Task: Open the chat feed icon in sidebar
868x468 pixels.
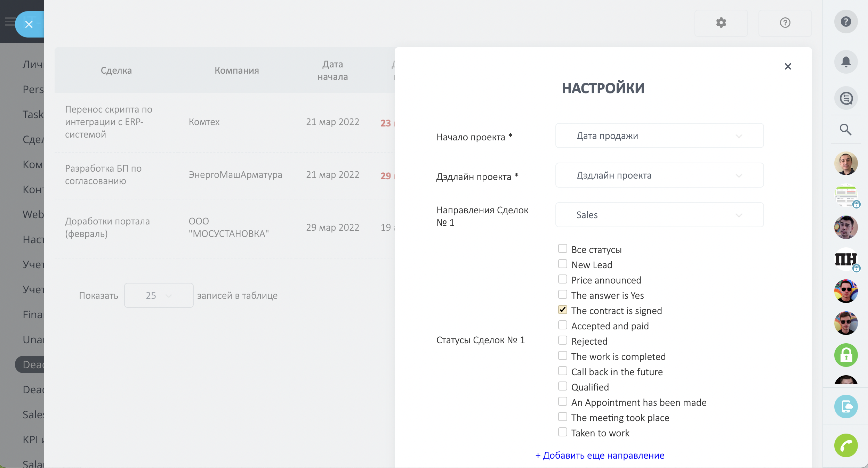Action: coord(846,98)
